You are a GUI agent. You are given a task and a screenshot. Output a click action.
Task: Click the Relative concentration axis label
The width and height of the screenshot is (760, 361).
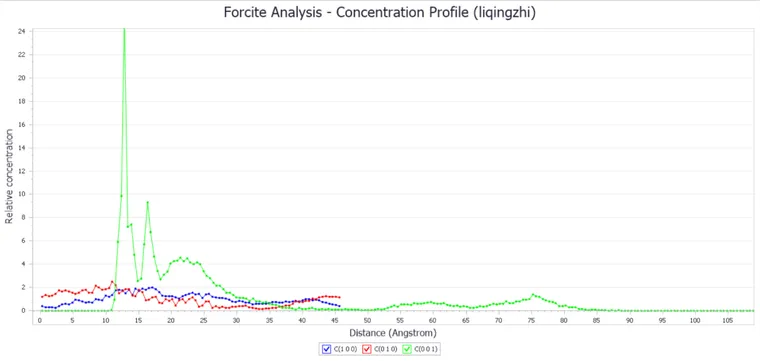(9, 176)
